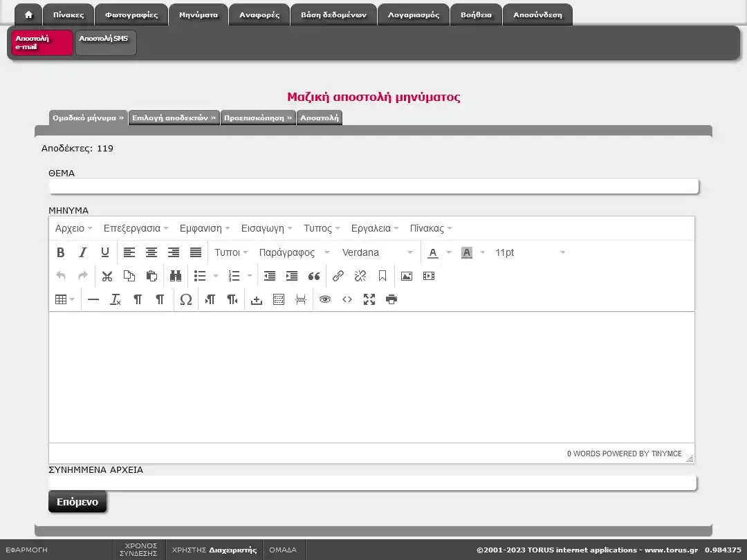
Task: Click the Αποστολή SMS button
Action: 105,43
